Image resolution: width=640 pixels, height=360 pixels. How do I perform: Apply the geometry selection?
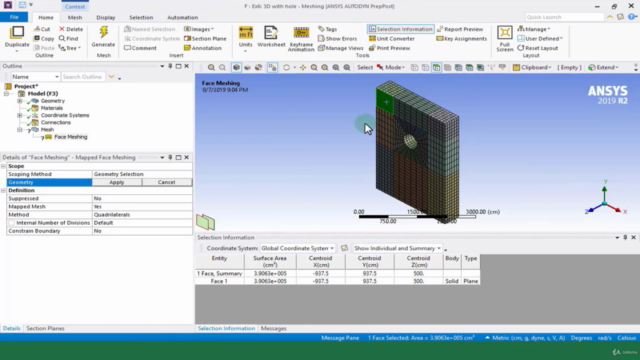click(x=117, y=182)
